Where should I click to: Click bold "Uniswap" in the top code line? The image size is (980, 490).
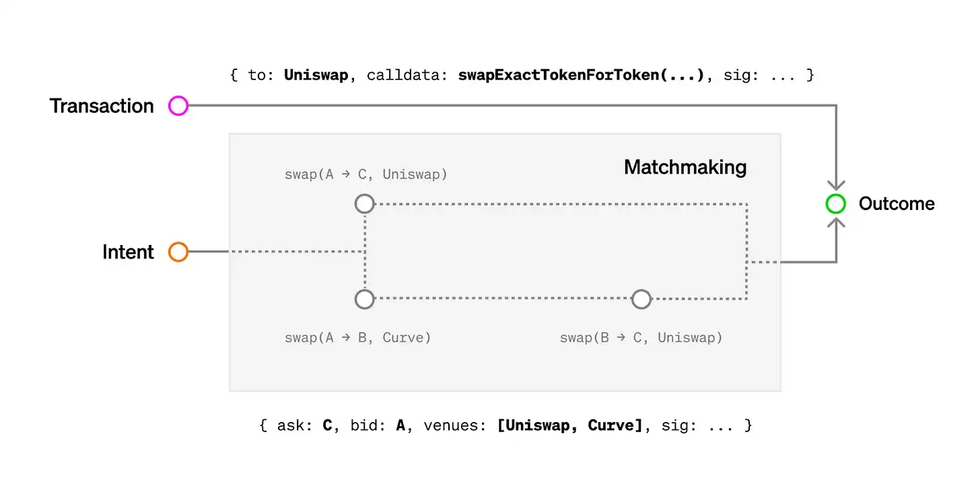(x=316, y=75)
